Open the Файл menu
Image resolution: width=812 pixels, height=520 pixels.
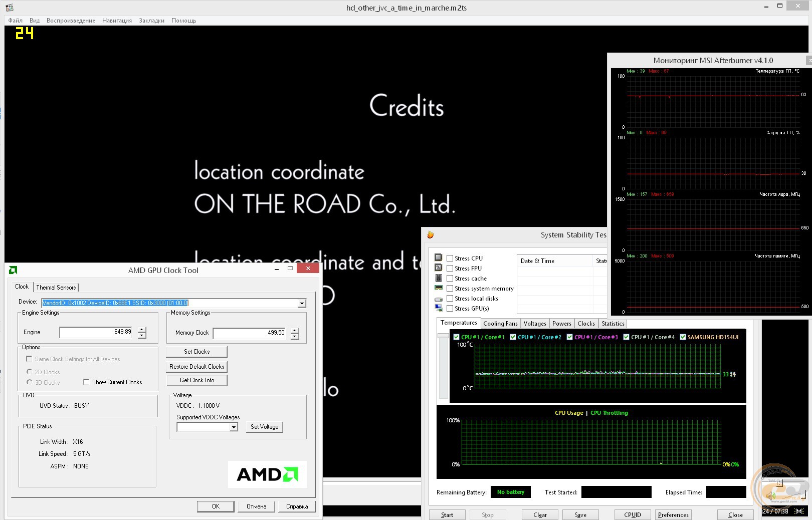(x=15, y=21)
